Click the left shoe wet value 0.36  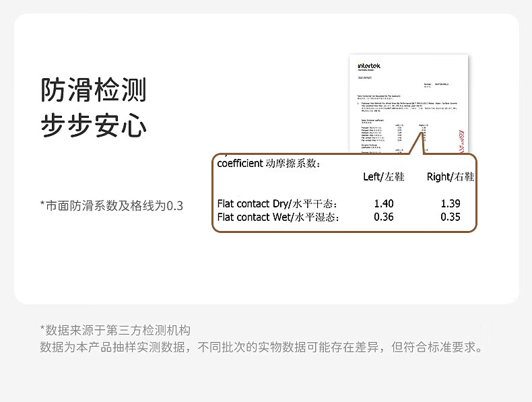[x=383, y=217]
